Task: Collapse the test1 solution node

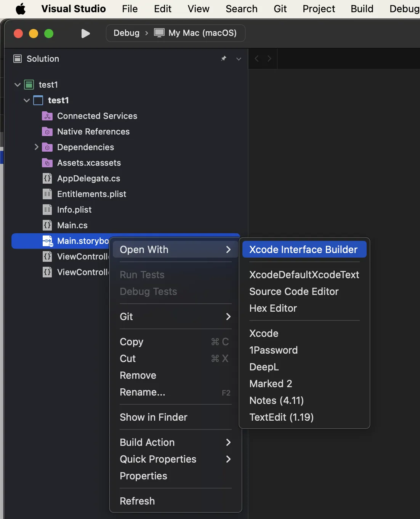Action: click(x=17, y=85)
